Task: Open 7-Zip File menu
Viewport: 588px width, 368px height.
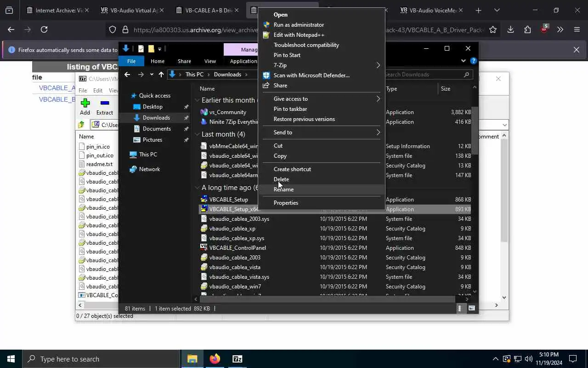Action: pos(83,91)
